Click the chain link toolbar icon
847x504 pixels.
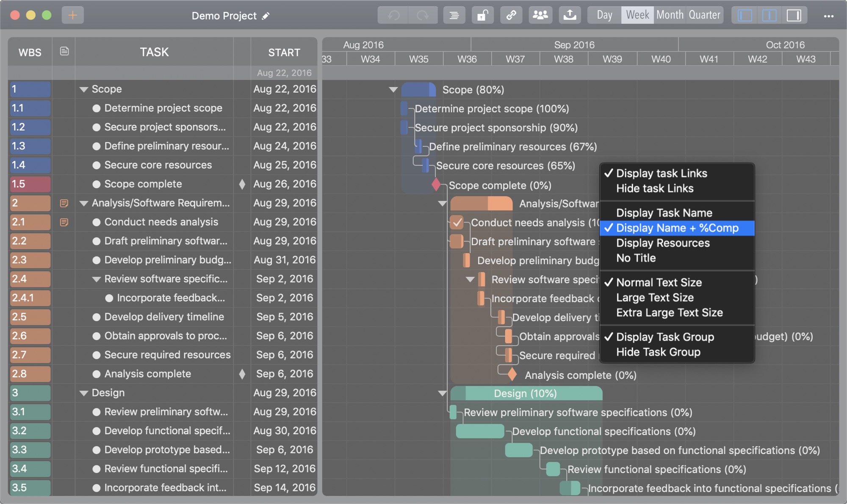tap(511, 16)
